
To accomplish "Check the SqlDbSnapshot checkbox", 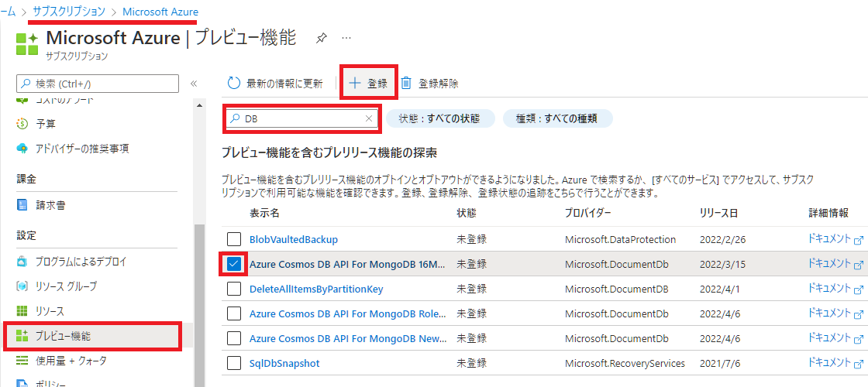I will click(234, 364).
